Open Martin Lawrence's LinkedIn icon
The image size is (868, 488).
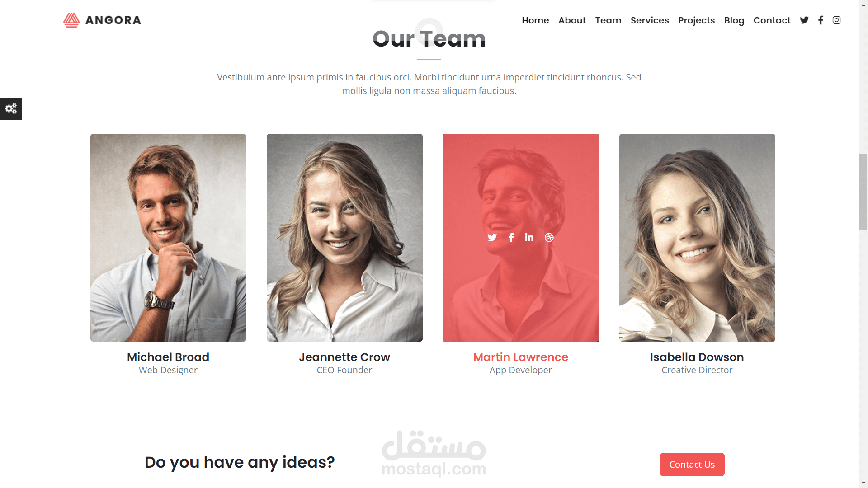[x=529, y=237]
